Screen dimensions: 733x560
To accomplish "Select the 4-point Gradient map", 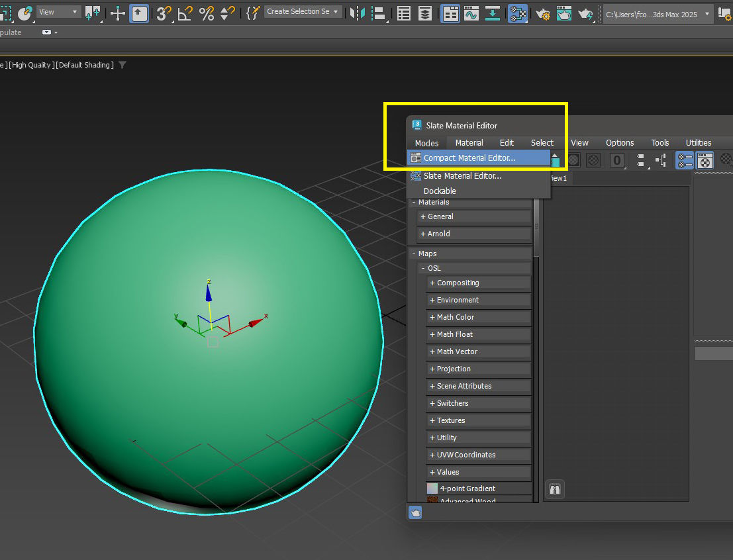I will 479,489.
